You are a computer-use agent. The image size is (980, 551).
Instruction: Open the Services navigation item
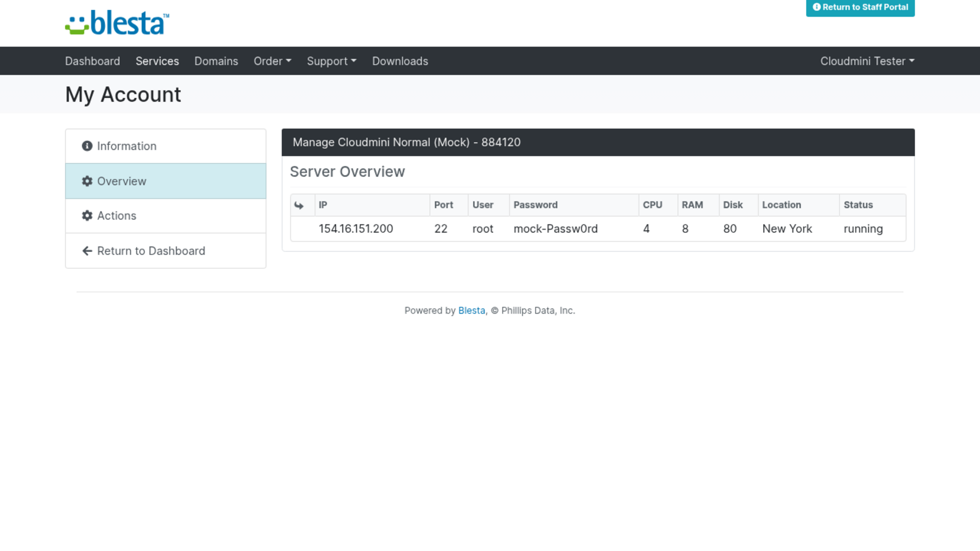click(157, 61)
